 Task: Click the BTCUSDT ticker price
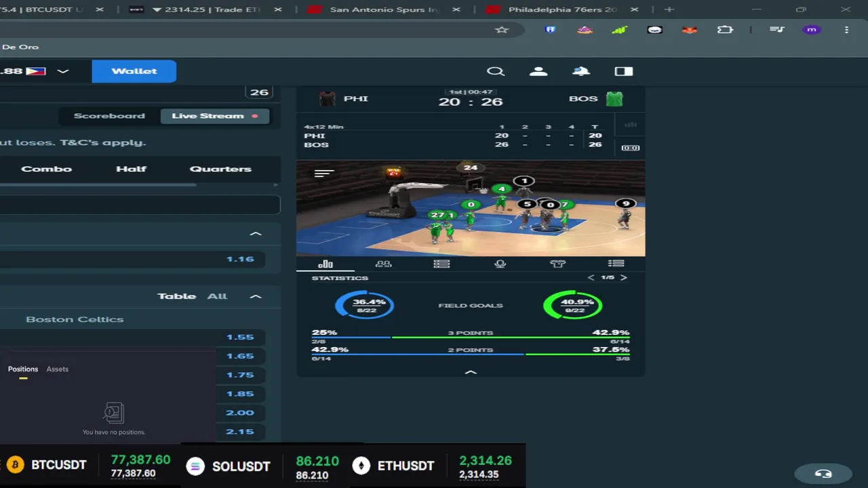tap(140, 460)
